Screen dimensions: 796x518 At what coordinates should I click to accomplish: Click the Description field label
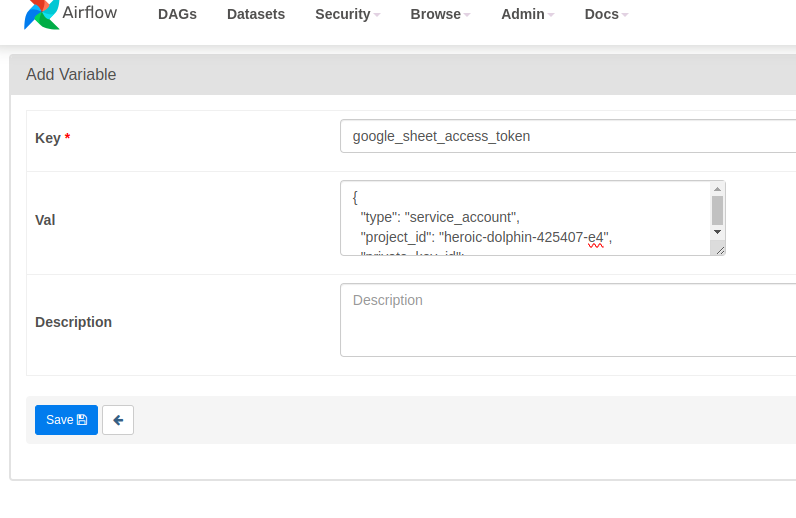73,322
